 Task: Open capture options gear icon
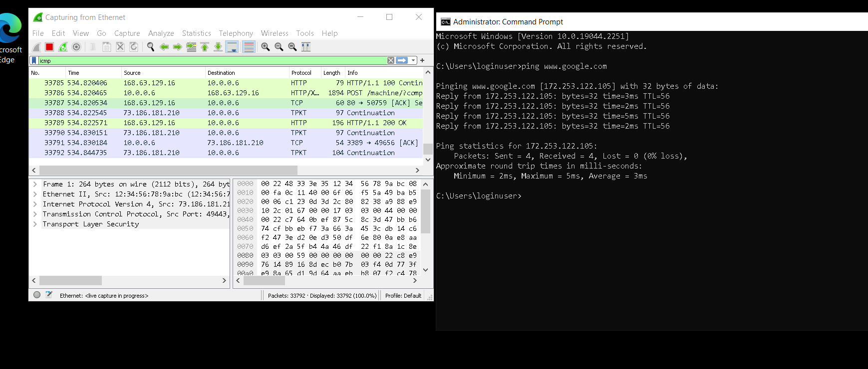click(76, 47)
